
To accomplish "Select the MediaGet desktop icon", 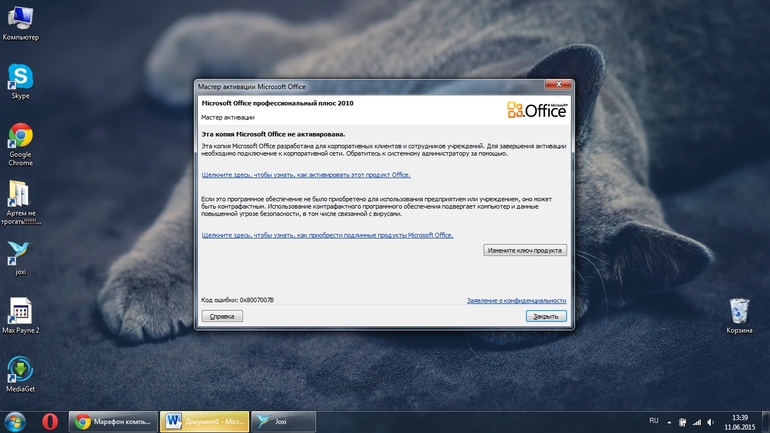I will pos(20,374).
